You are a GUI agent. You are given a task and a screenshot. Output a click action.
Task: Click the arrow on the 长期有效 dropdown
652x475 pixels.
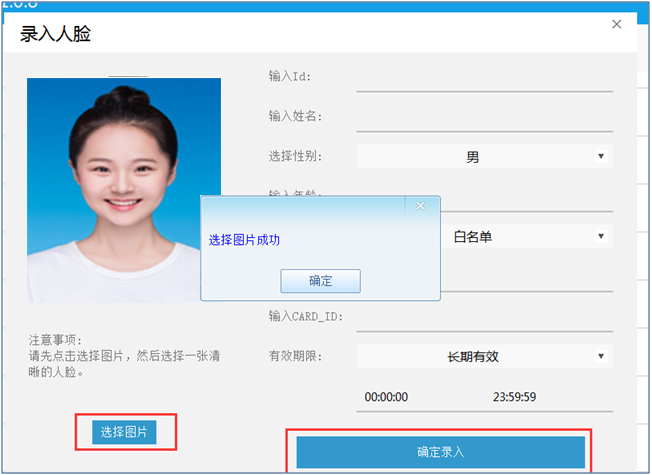601,356
